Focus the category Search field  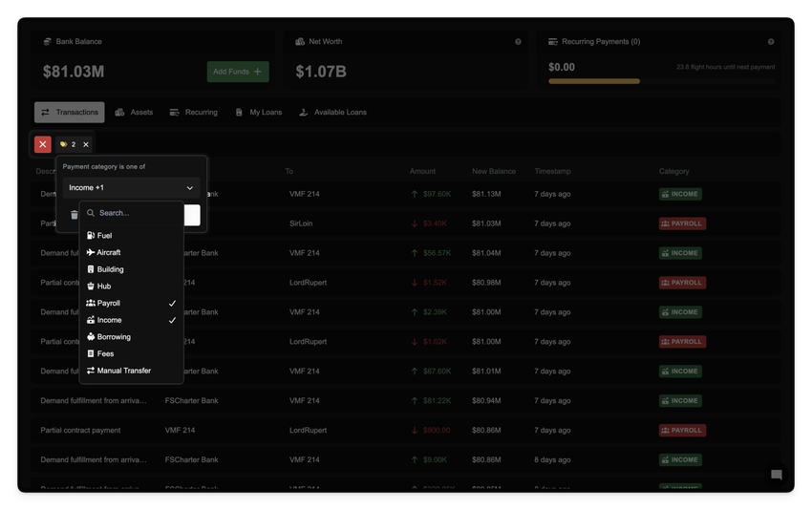[134, 213]
